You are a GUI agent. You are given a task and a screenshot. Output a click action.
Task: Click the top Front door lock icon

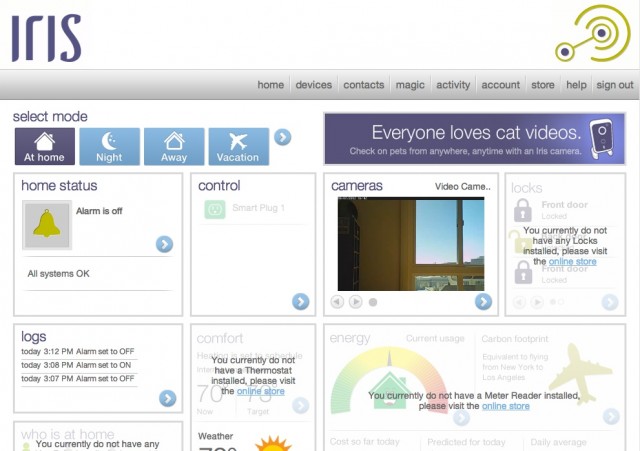pos(522,210)
